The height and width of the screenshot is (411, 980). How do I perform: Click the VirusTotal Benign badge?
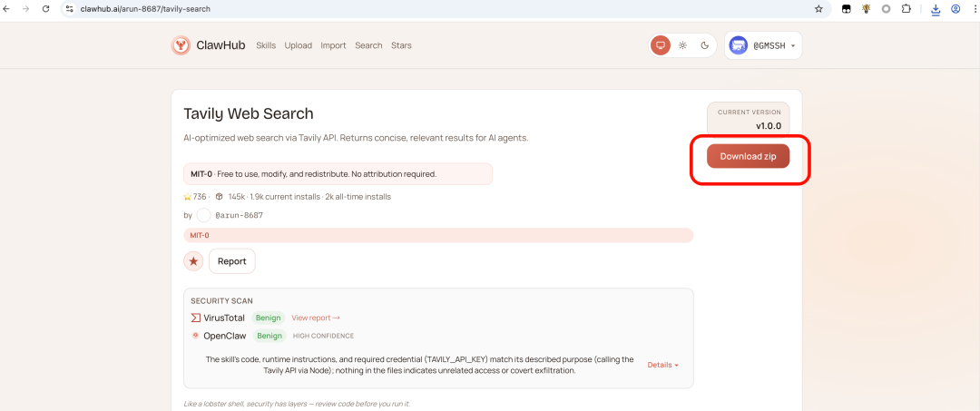[268, 318]
